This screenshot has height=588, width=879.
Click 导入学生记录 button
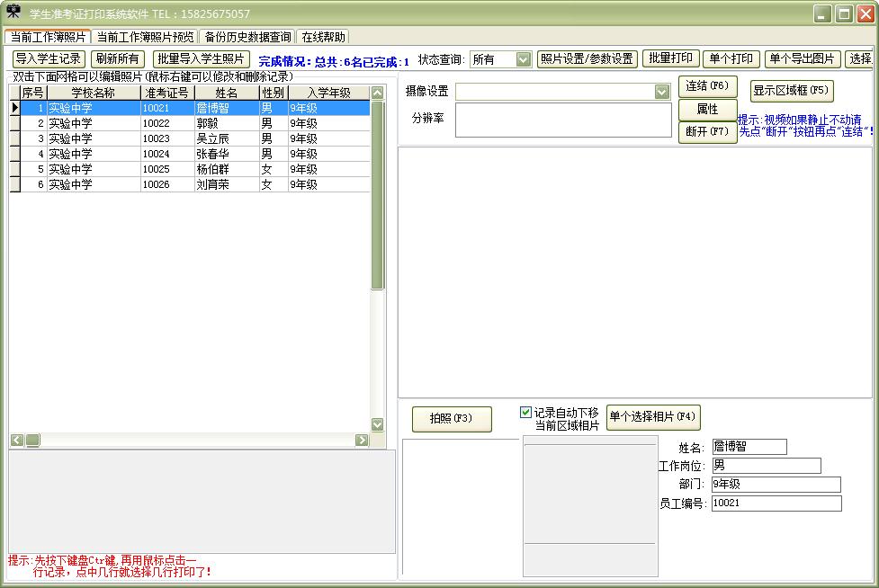pos(49,59)
